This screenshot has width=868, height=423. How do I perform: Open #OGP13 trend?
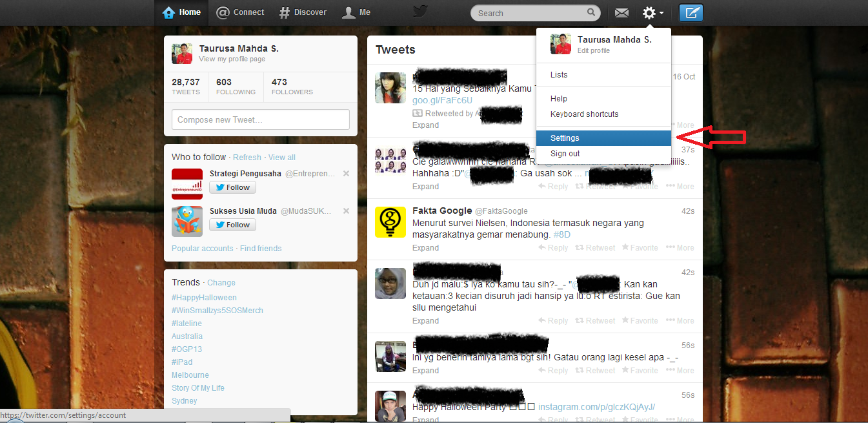click(x=187, y=349)
